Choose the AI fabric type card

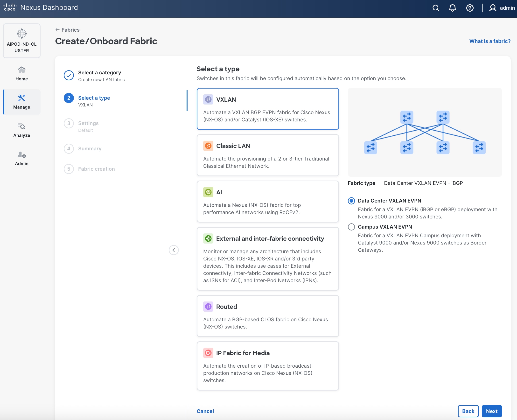point(268,201)
